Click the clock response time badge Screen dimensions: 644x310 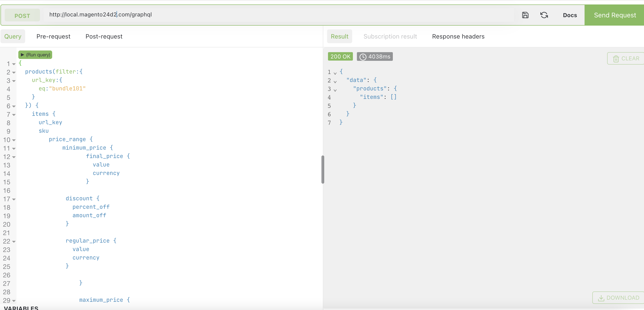point(375,57)
